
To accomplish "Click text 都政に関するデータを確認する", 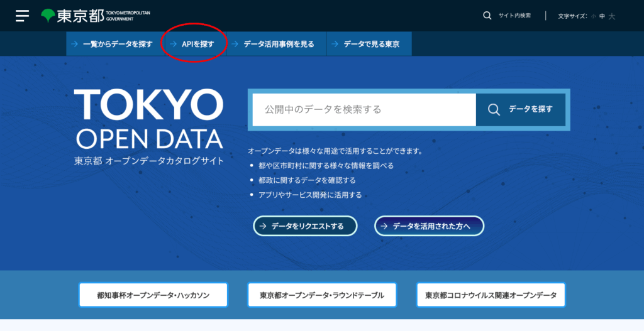I will 307,180.
